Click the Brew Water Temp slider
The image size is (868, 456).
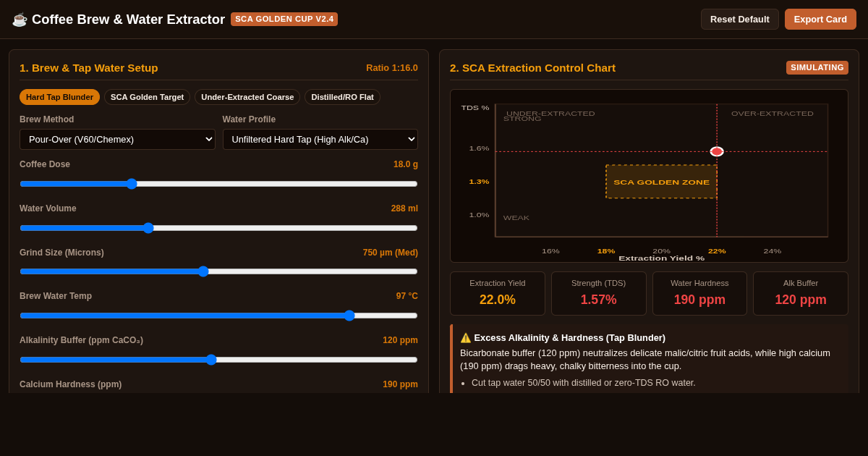point(218,316)
